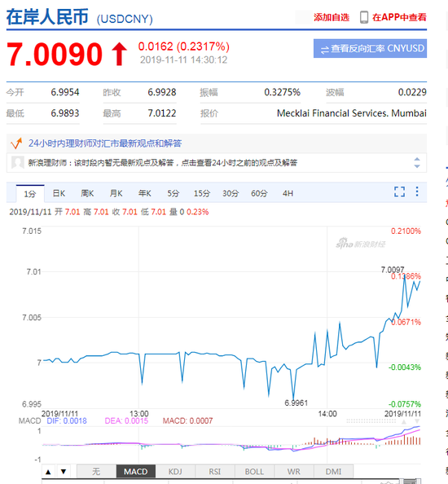Select BOLL indicator option

tap(254, 471)
